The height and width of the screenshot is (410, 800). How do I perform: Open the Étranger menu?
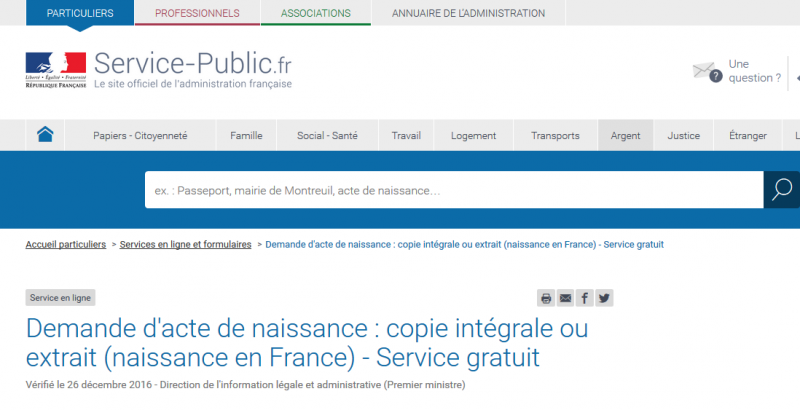pyautogui.click(x=747, y=136)
